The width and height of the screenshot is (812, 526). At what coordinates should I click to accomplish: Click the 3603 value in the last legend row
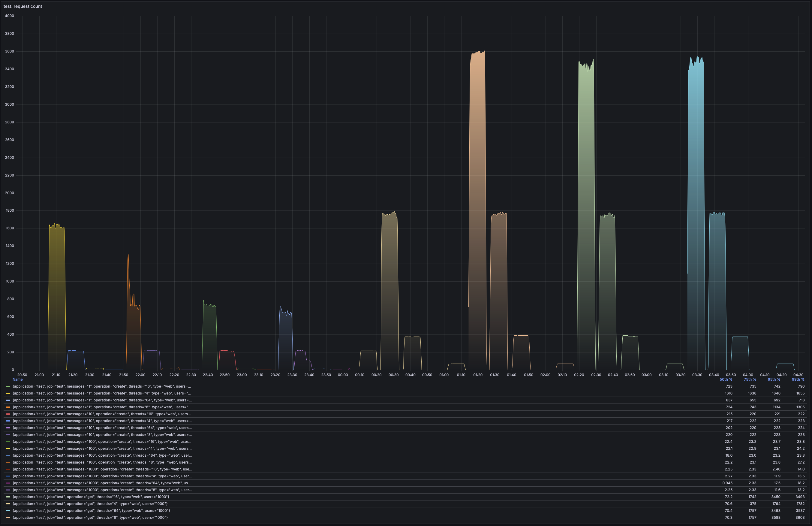[x=800, y=518]
